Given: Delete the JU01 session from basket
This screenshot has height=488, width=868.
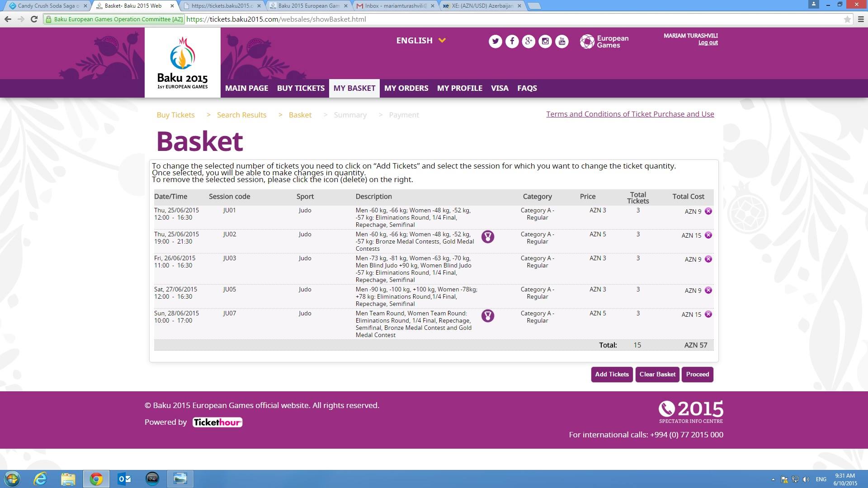Looking at the screenshot, I should coord(708,211).
